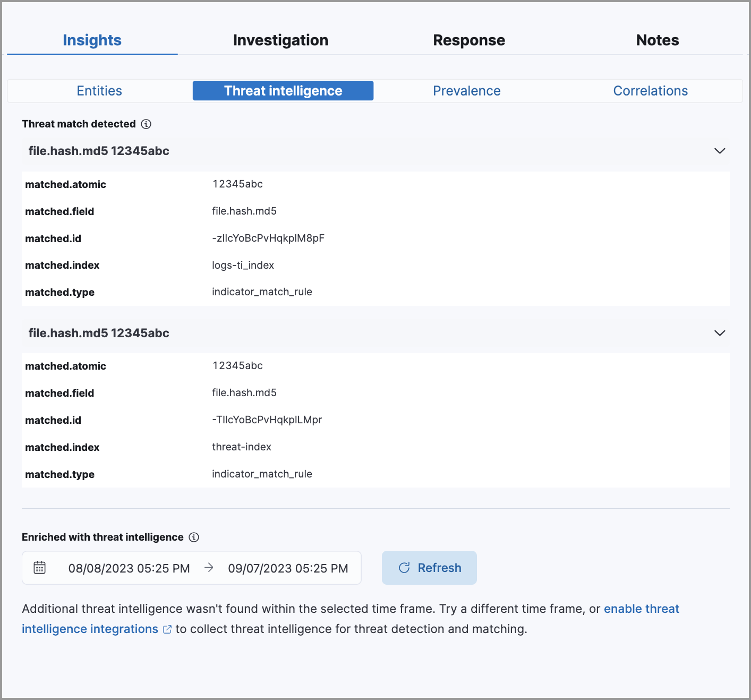Viewport: 751px width, 700px height.
Task: Click the Refresh button
Action: [x=429, y=567]
